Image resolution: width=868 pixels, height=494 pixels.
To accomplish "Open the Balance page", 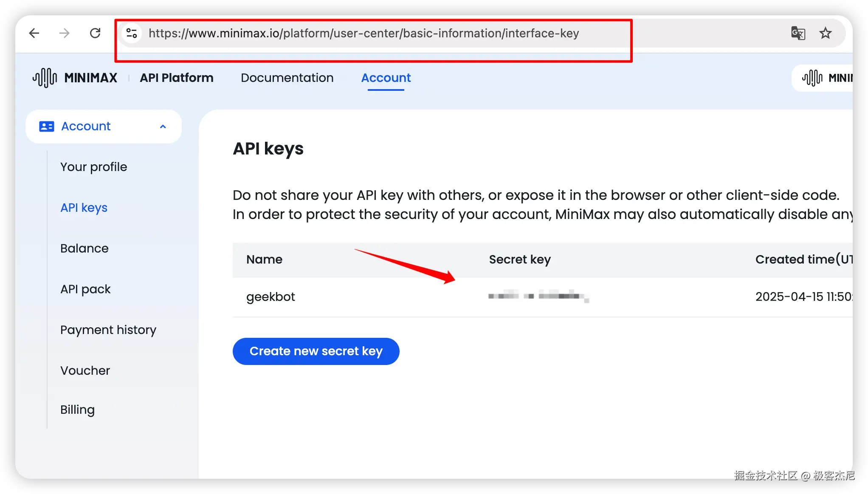I will click(x=84, y=248).
